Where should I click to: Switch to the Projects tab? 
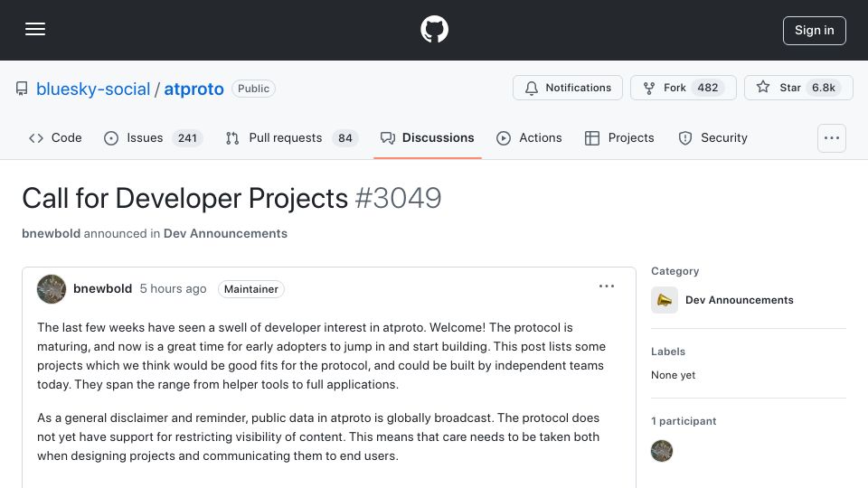click(x=619, y=137)
